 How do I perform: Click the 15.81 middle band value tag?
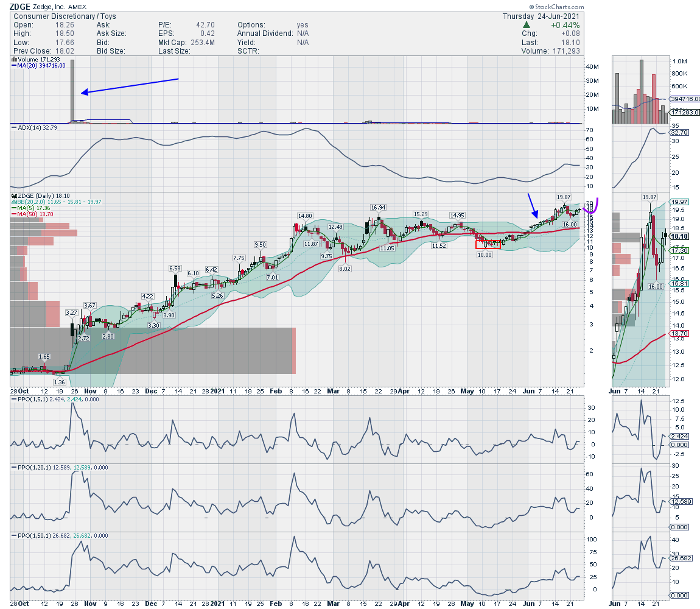(679, 283)
